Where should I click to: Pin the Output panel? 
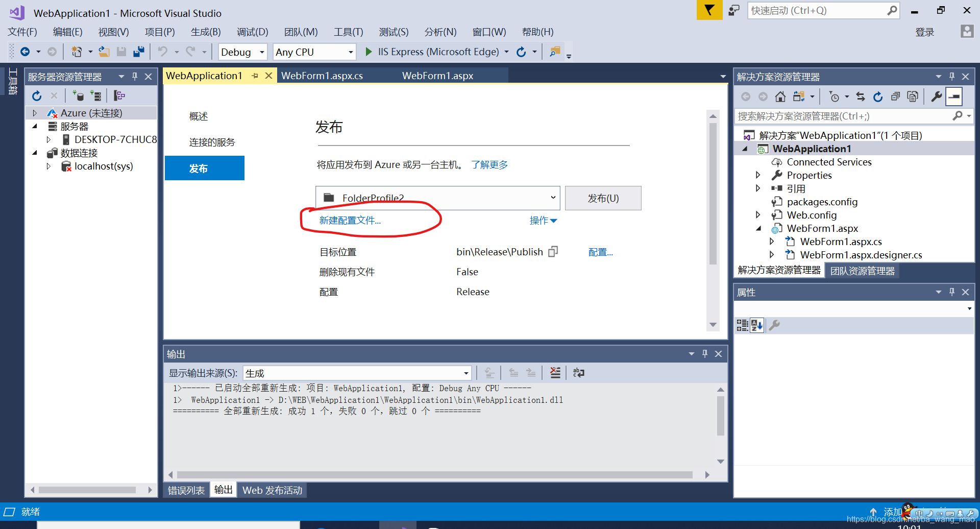[x=705, y=353]
